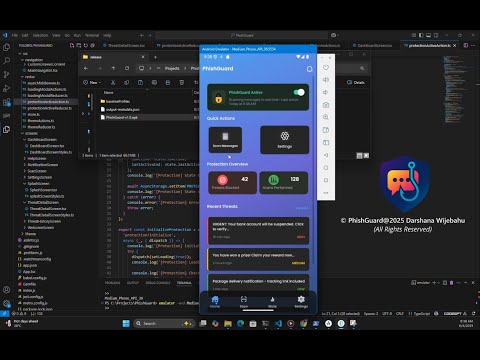Click the Delete trash icon in File Explorer
Screen dimensions: 480x360
[182, 82]
